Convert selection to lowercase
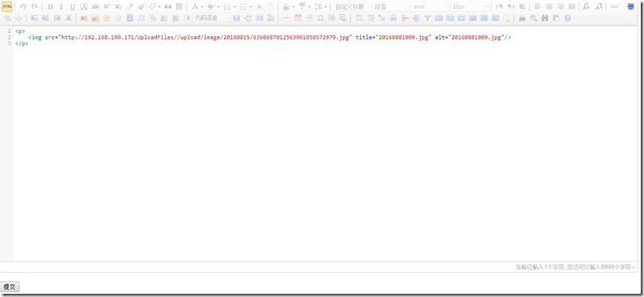The image size is (644, 297). [599, 6]
